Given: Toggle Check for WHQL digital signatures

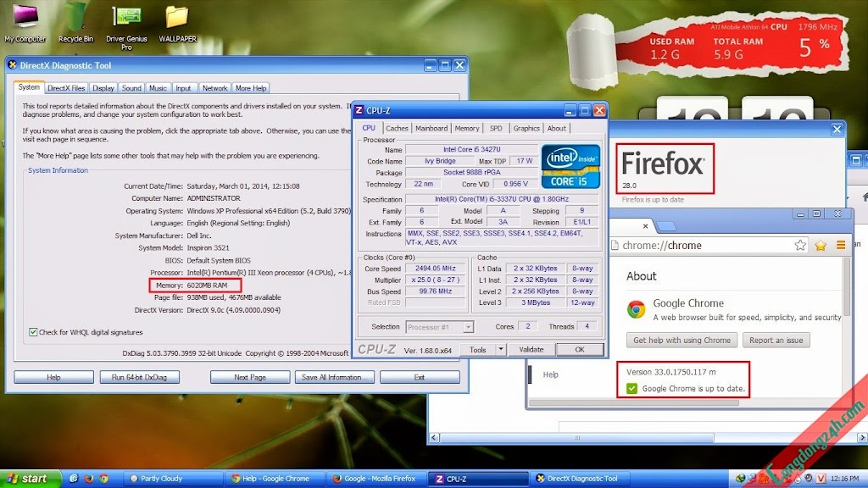Looking at the screenshot, I should (33, 332).
